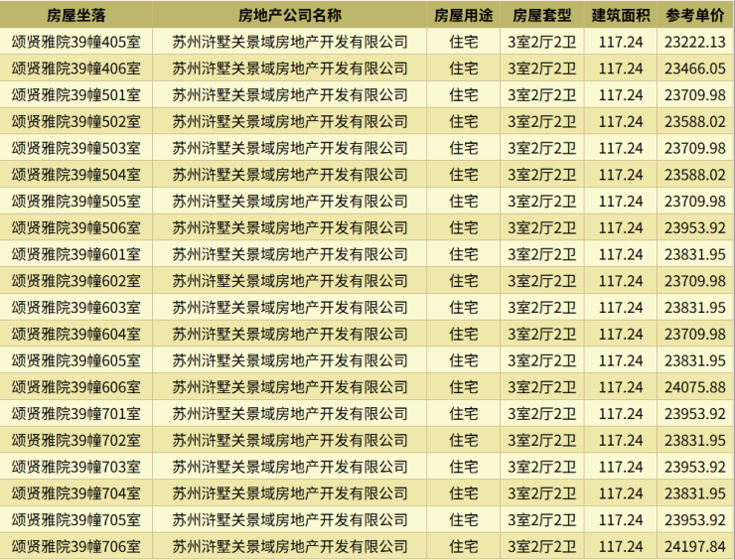Click price 23588.02 in the 502室 row
The width and height of the screenshot is (735, 560).
pos(695,122)
